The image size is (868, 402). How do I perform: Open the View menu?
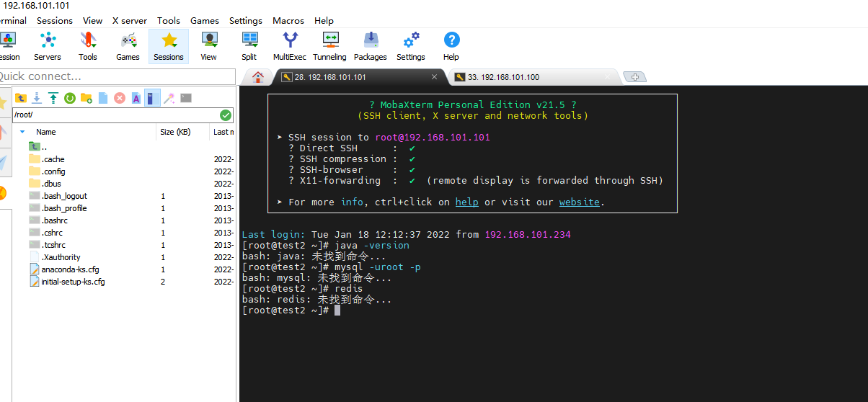pos(92,21)
